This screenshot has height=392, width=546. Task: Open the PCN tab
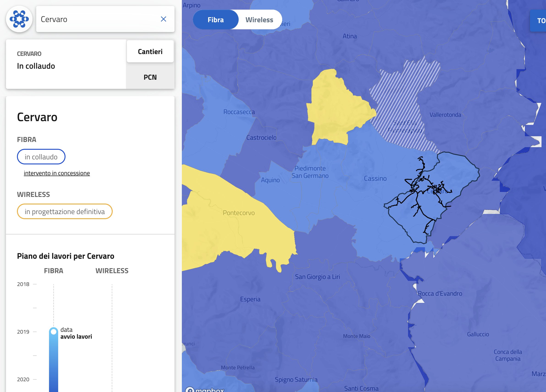click(150, 77)
